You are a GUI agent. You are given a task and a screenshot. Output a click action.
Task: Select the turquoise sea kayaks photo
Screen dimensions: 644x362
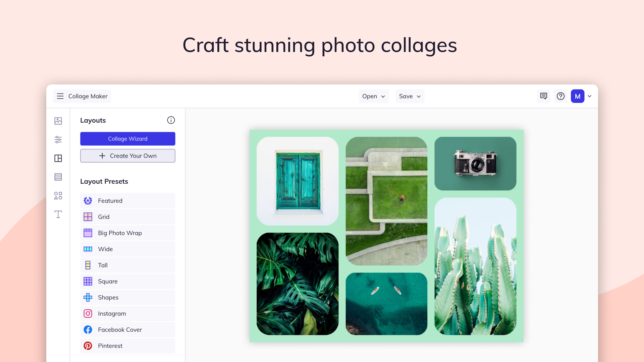tap(386, 304)
